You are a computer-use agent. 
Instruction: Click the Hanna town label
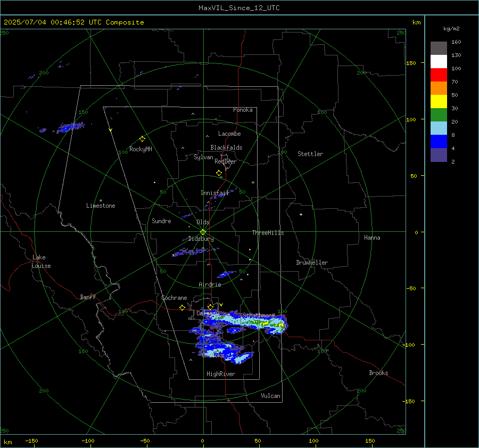[x=372, y=238]
